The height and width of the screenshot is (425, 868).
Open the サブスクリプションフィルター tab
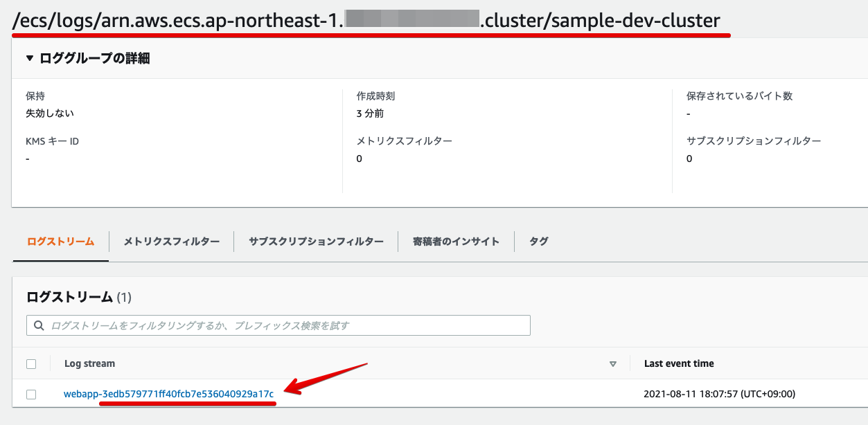tap(316, 241)
